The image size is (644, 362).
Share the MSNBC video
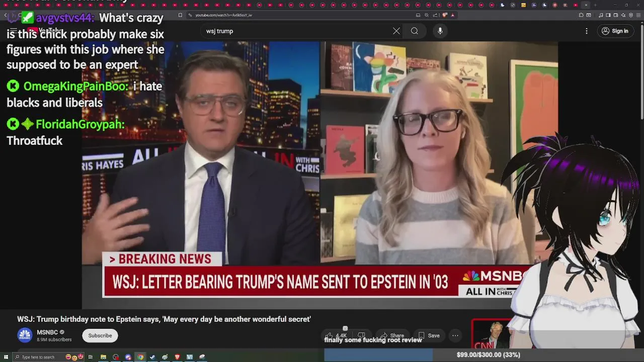click(392, 335)
